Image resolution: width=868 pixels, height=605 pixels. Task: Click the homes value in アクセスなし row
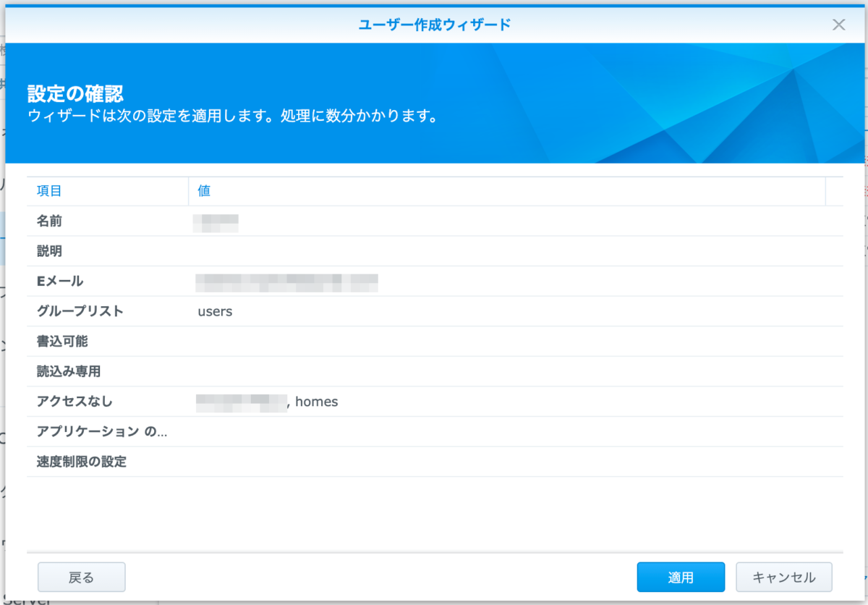point(317,402)
